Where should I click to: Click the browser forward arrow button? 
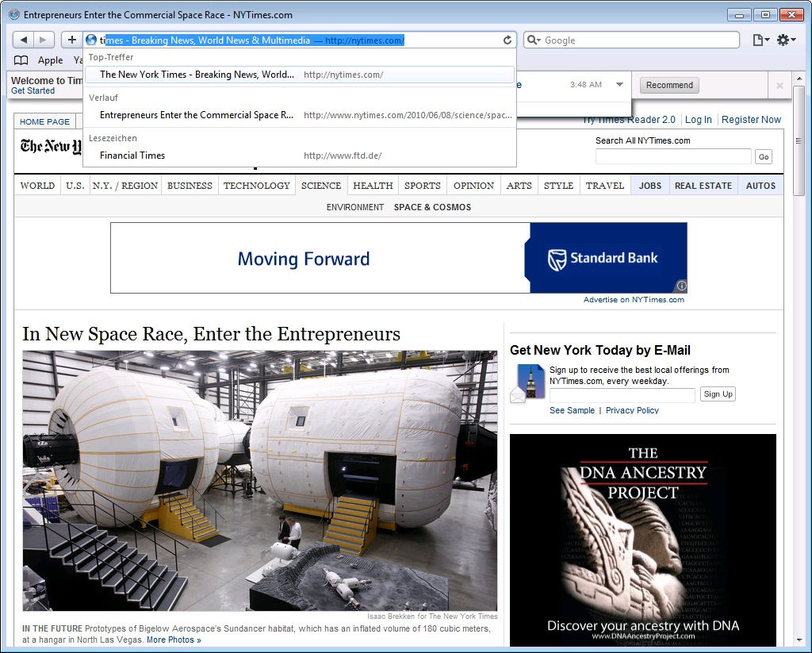coord(44,40)
